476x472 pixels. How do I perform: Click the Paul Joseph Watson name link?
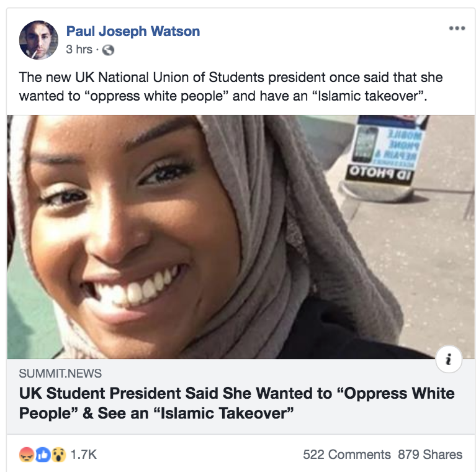point(133,31)
